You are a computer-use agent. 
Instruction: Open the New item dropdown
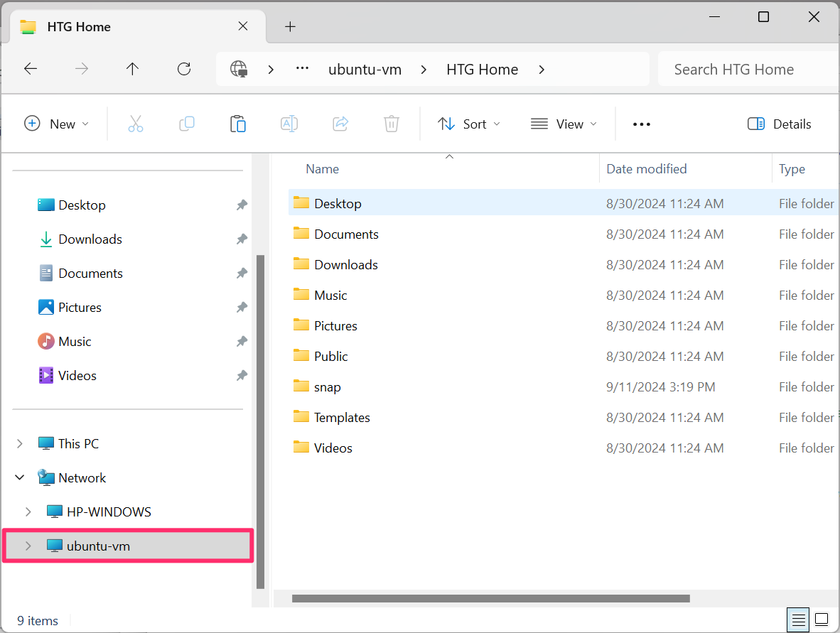[x=57, y=124]
